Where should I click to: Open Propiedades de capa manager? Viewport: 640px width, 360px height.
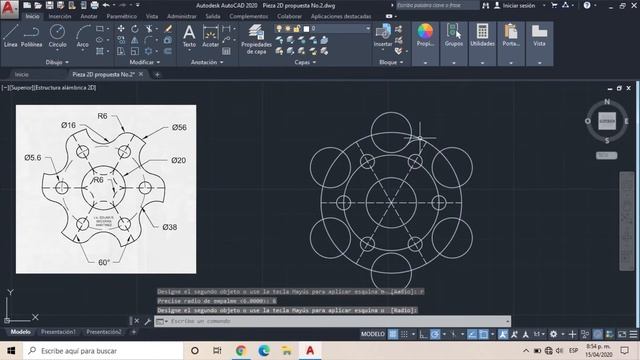coord(256,39)
